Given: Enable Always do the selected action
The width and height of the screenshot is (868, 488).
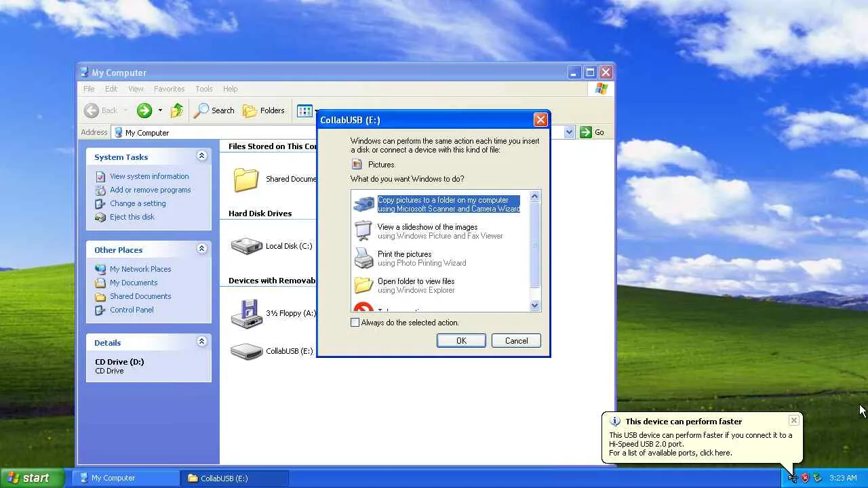Looking at the screenshot, I should tap(355, 323).
